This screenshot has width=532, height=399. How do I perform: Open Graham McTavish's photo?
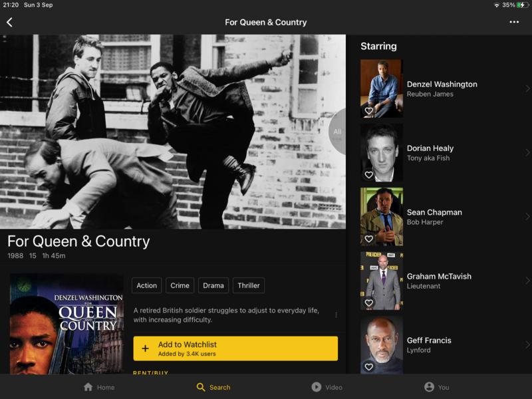pyautogui.click(x=382, y=281)
